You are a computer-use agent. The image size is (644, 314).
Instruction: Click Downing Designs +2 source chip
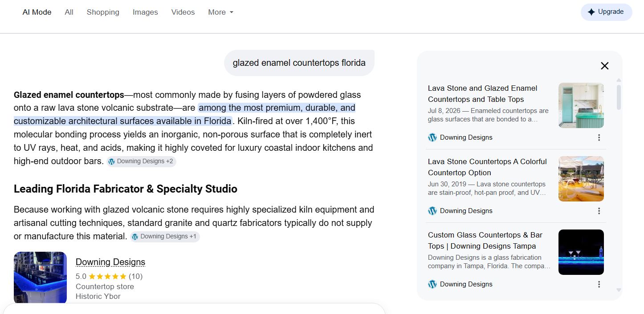coord(141,161)
